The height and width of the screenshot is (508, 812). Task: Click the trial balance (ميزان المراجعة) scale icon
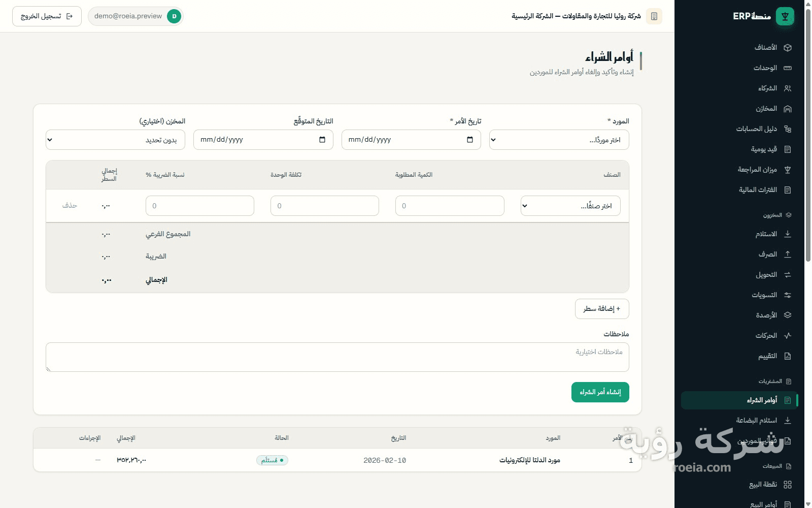788,170
